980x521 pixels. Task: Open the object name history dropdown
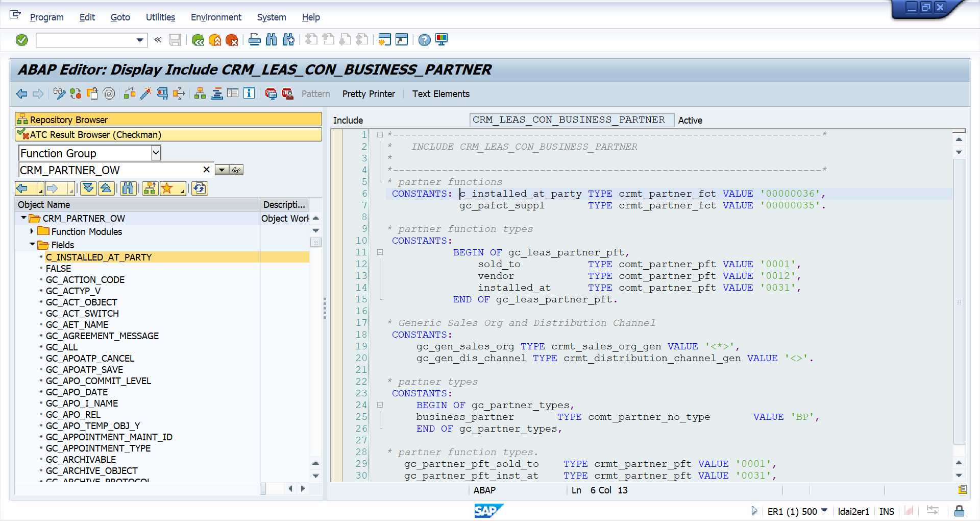point(222,170)
